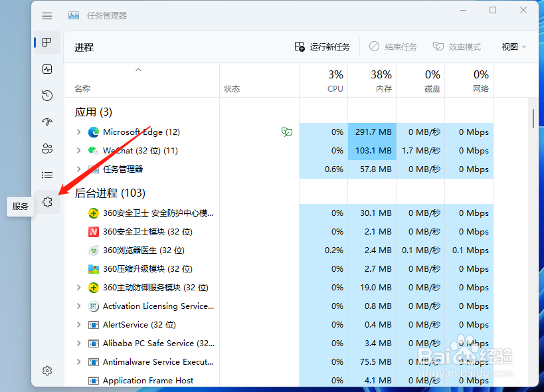The image size is (544, 392).
Task: Click the 结束任务 button
Action: point(393,47)
